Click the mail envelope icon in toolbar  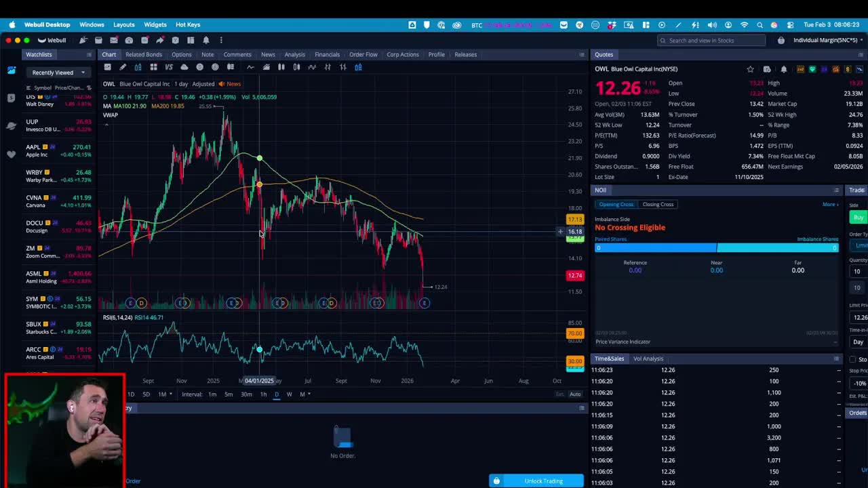(x=114, y=40)
